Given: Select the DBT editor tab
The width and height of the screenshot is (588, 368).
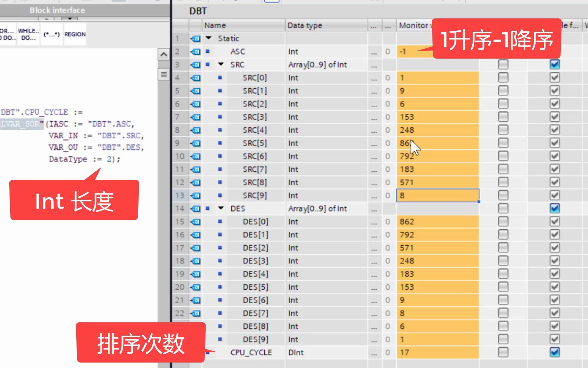Looking at the screenshot, I should (198, 11).
